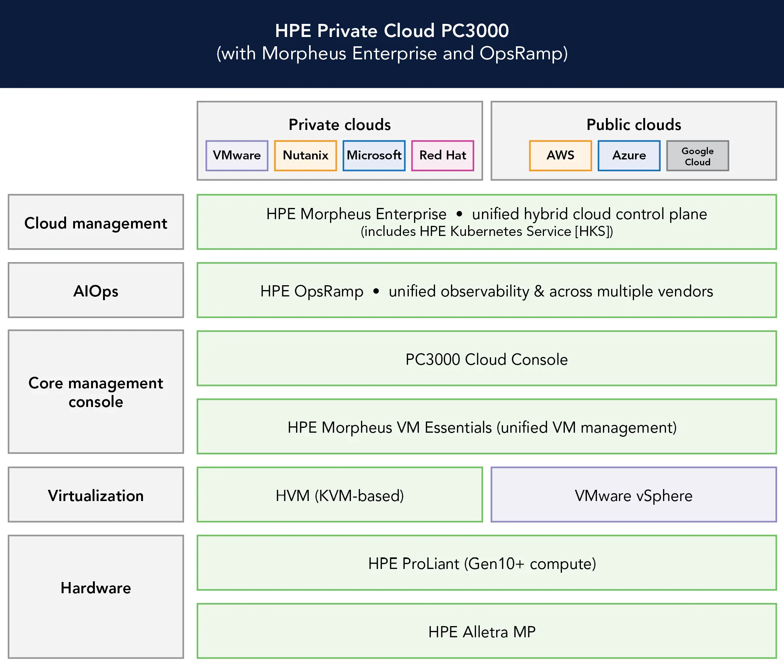Select the HVM (KVM-based) box
This screenshot has width=784, height=672.
[x=339, y=495]
